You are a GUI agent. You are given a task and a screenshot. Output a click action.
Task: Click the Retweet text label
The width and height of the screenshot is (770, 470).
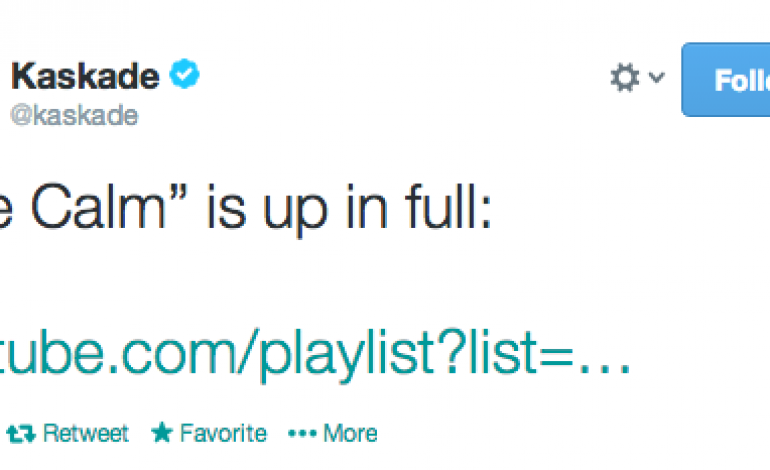(x=86, y=433)
